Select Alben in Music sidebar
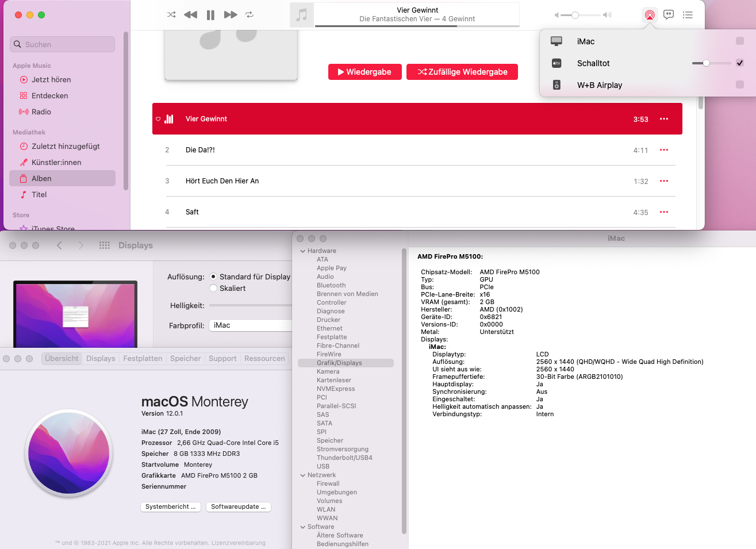 62,179
